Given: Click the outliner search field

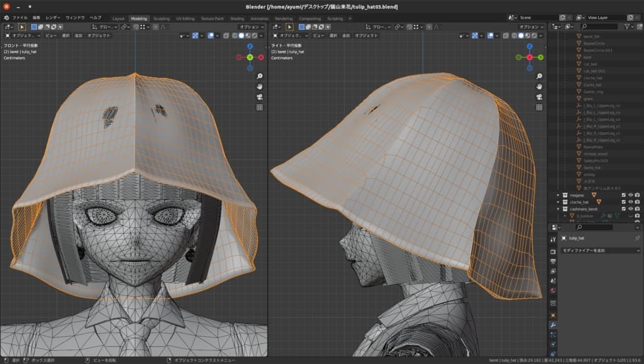Looking at the screenshot, I should point(601,27).
